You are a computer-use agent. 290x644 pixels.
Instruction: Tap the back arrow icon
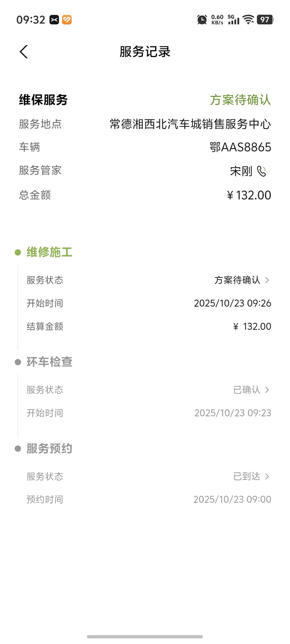[x=24, y=52]
